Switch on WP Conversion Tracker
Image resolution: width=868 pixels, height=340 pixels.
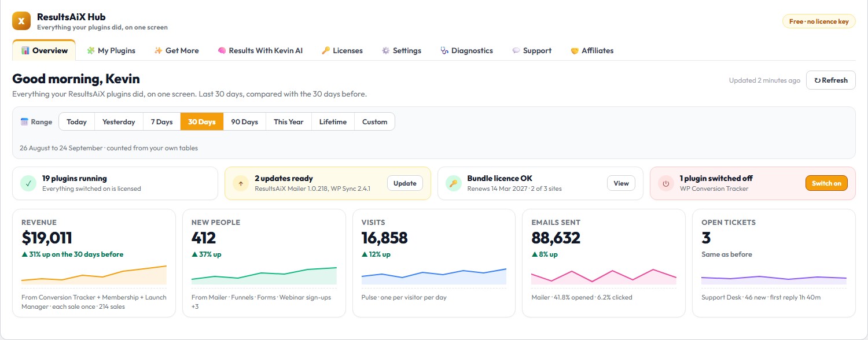[826, 183]
